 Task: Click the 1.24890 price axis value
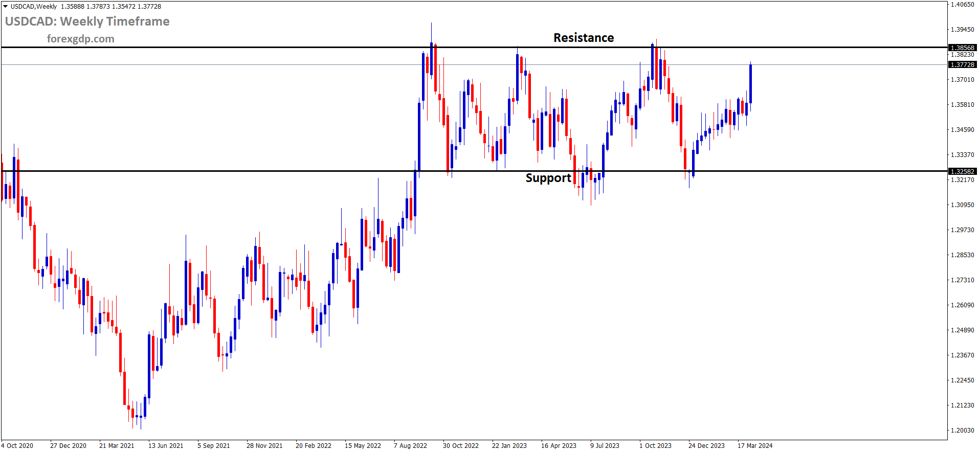pyautogui.click(x=963, y=330)
